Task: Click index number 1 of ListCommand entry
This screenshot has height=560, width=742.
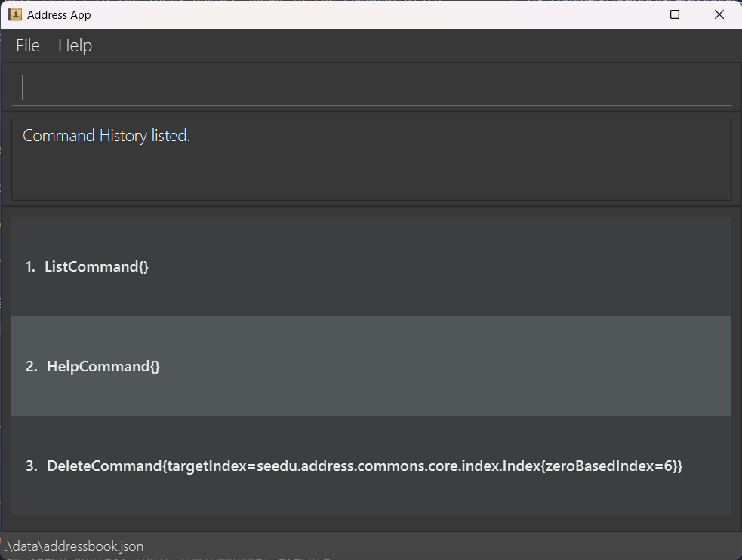Action: [x=30, y=266]
